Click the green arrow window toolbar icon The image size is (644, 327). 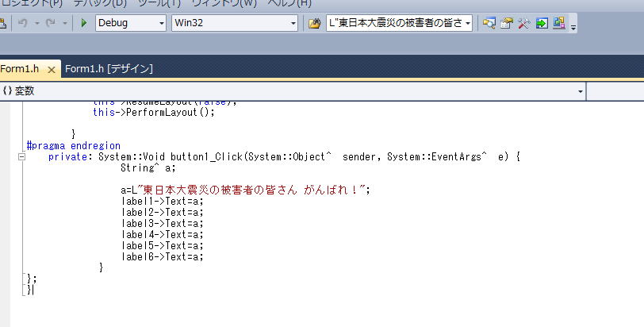[x=542, y=23]
